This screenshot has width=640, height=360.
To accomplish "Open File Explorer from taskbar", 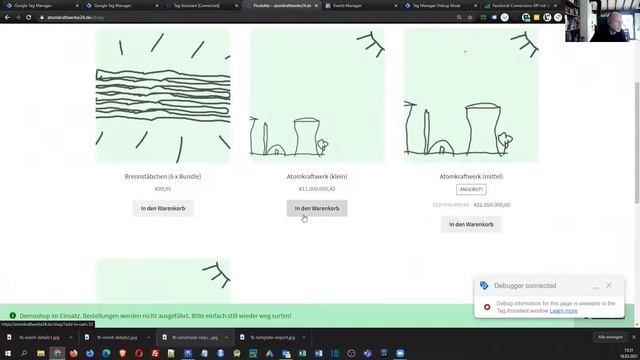I will 40,353.
